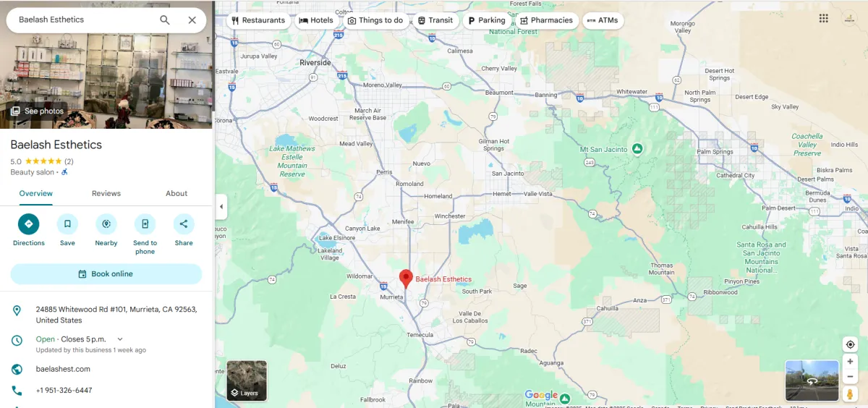Click the red Baelash Esthetics map pin
This screenshot has width=868, height=408.
[x=406, y=279]
